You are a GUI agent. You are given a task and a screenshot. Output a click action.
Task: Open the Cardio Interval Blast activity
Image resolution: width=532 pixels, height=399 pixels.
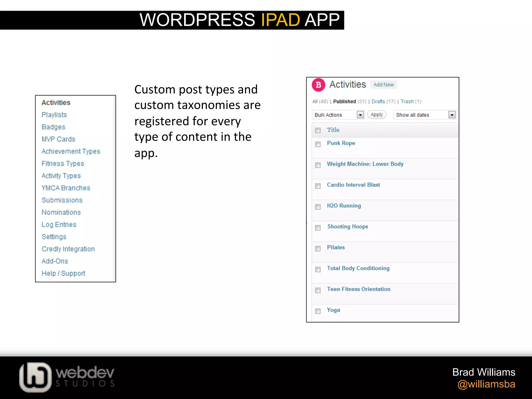point(353,185)
